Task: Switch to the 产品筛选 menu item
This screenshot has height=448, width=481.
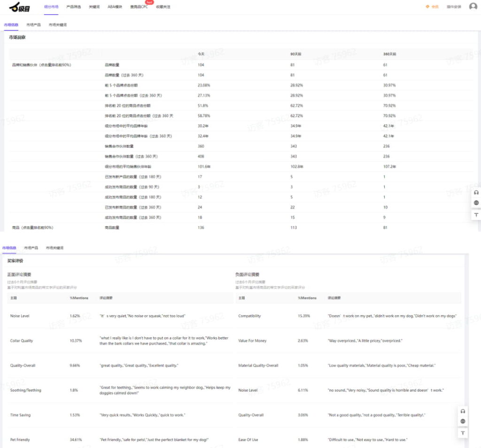Action: pyautogui.click(x=73, y=7)
